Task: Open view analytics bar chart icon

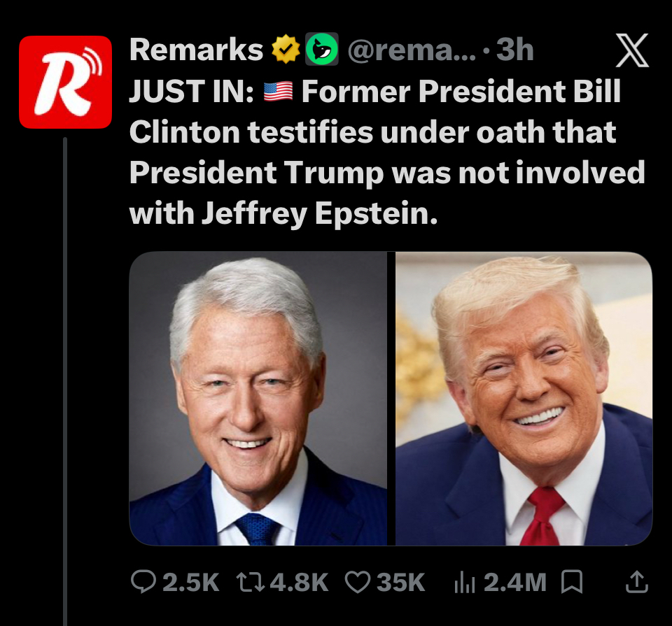Action: [x=465, y=582]
